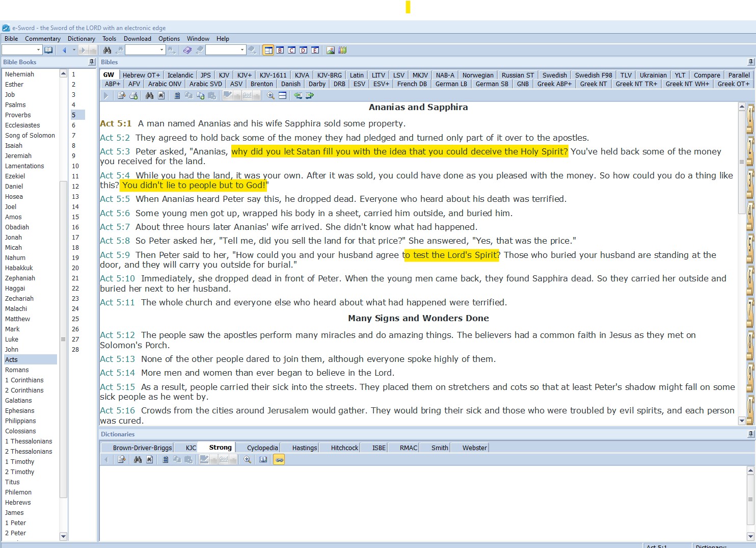Click the previous chapter green arrow book icon

click(298, 95)
